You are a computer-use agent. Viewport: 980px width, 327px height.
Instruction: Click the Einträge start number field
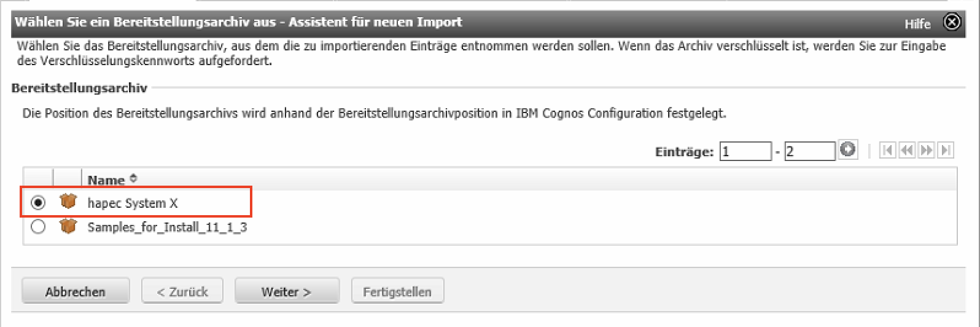click(x=745, y=151)
